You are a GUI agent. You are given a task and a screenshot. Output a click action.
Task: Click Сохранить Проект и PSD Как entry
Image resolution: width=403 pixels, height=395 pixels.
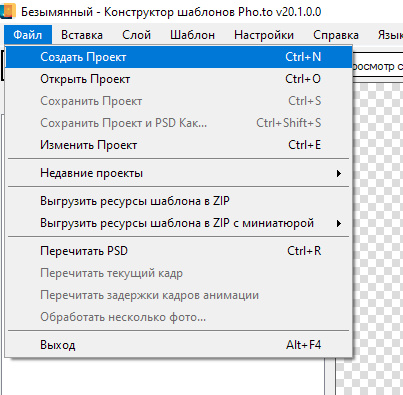[x=179, y=123]
